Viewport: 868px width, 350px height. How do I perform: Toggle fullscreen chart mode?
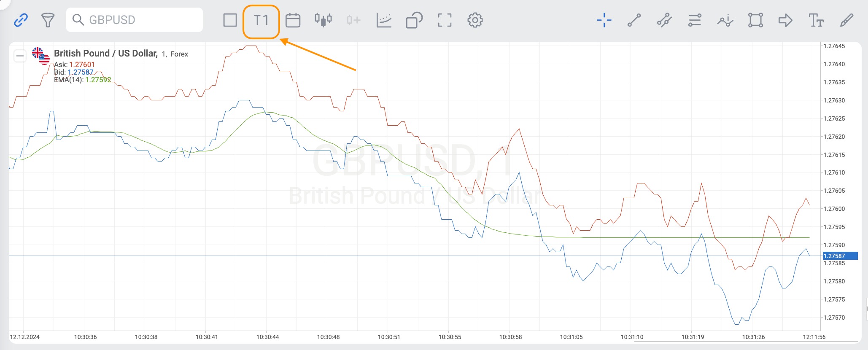[x=445, y=20]
